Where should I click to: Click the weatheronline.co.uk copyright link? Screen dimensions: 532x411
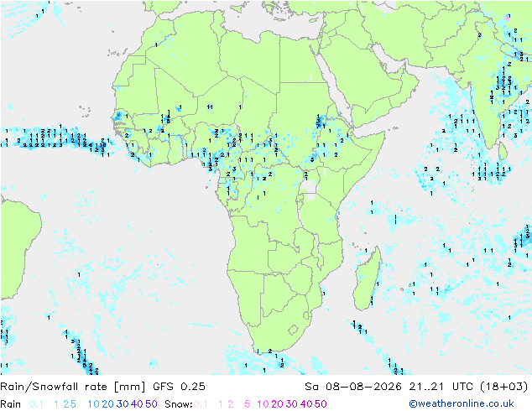tap(462, 403)
